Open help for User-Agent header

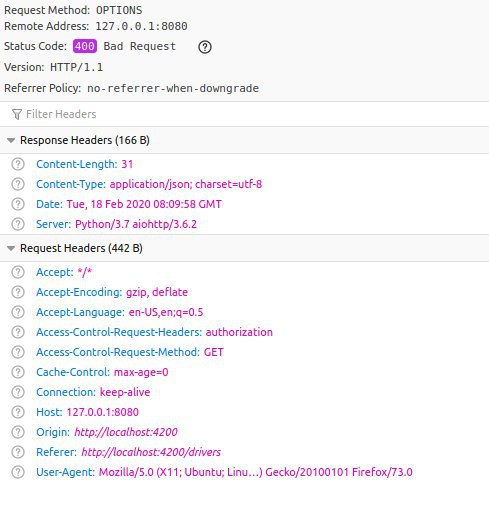click(18, 472)
